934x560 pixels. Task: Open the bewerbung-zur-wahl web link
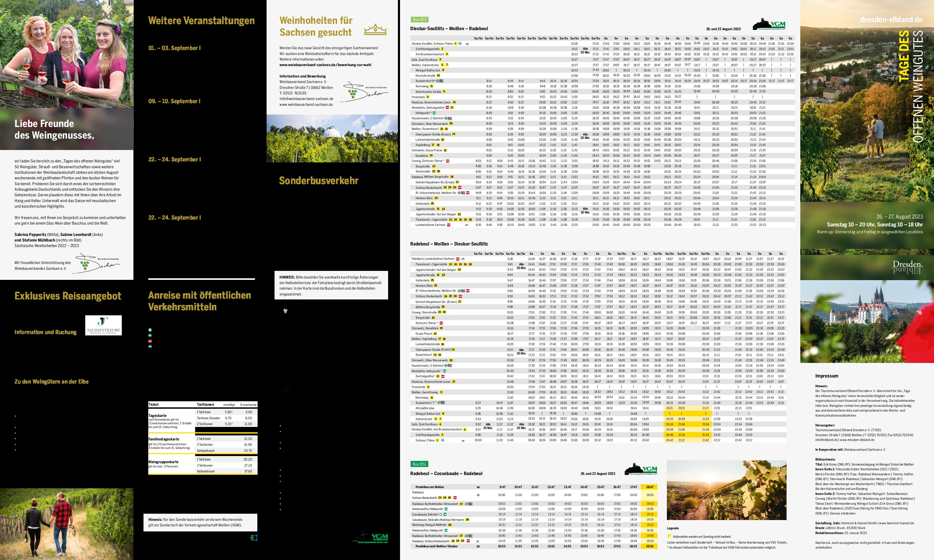tap(325, 65)
